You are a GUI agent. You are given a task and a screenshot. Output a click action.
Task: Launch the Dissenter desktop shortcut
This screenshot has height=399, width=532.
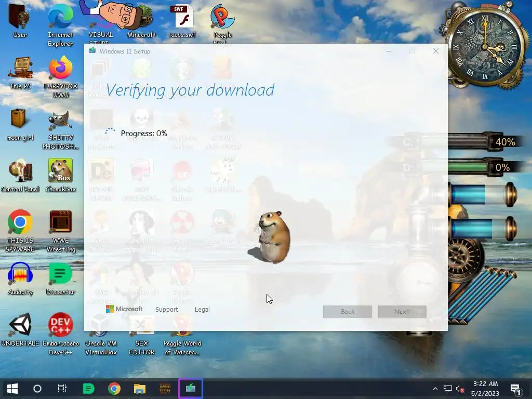click(60, 279)
